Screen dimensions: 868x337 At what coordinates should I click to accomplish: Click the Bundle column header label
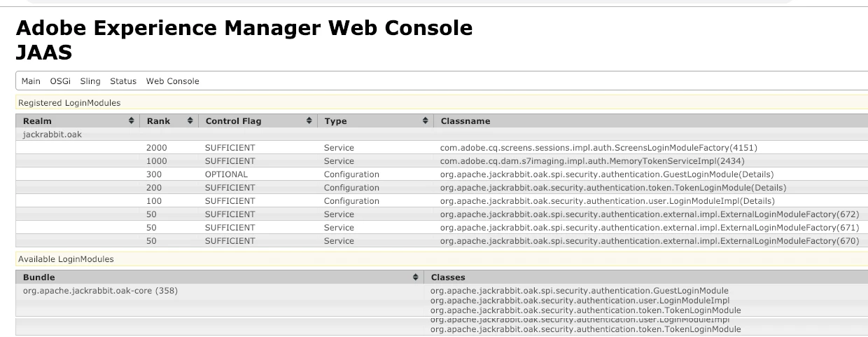tap(38, 277)
